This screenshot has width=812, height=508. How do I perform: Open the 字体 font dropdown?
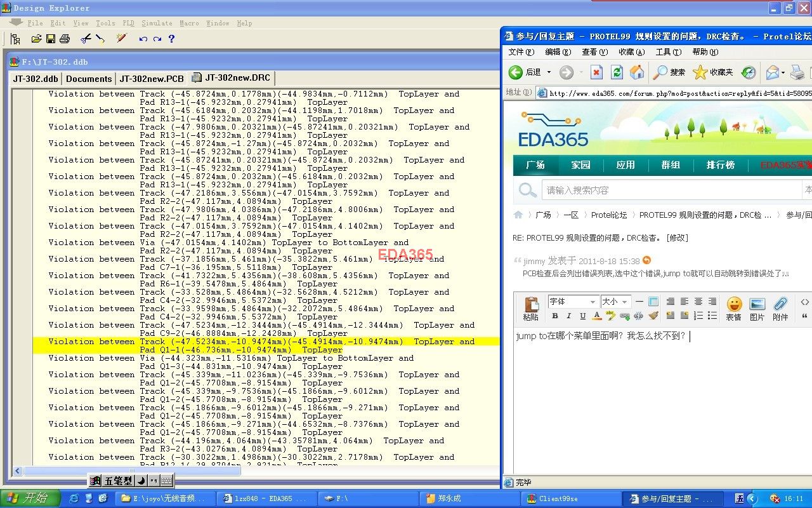point(573,302)
